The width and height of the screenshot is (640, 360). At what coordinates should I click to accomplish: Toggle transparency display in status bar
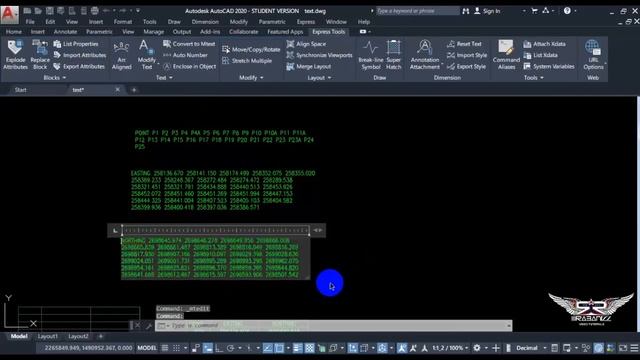click(309, 348)
